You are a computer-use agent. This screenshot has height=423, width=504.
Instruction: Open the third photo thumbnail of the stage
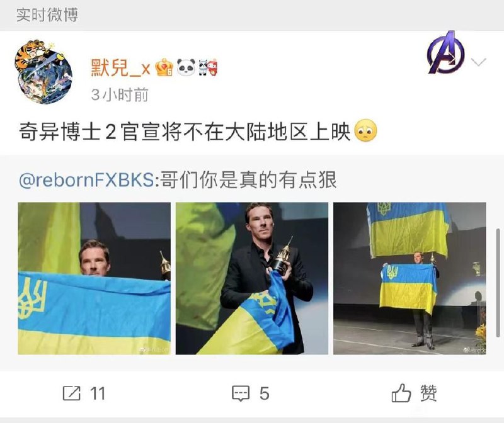tap(409, 278)
